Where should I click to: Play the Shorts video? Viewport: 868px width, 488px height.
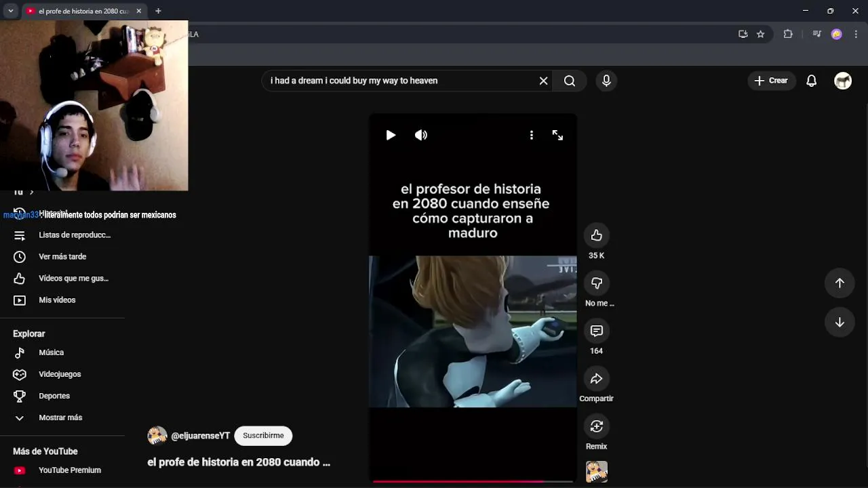pyautogui.click(x=391, y=135)
